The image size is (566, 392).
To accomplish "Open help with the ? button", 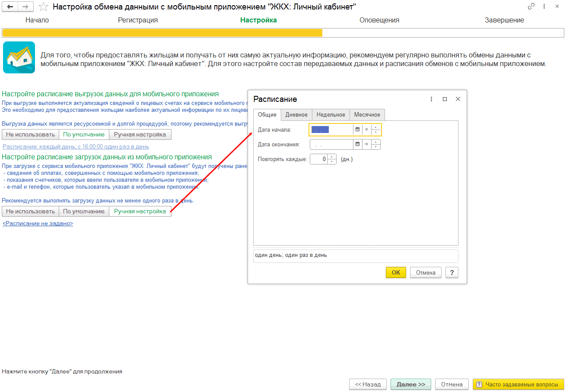I will click(x=452, y=272).
